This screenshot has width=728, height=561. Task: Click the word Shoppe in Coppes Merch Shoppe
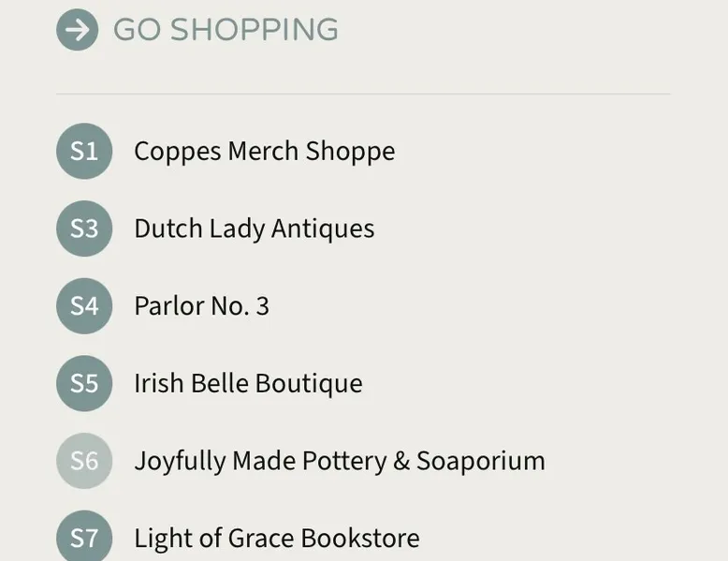[351, 152]
